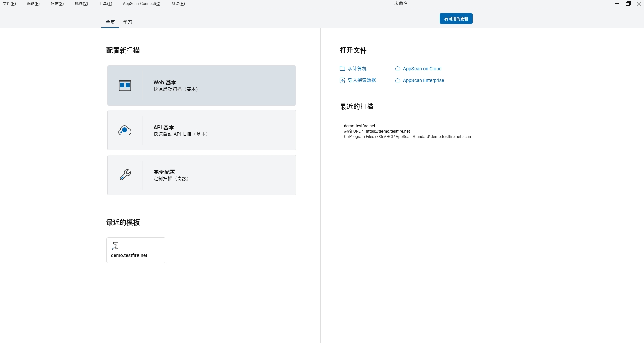Open the 文件(F) menu

(9, 4)
